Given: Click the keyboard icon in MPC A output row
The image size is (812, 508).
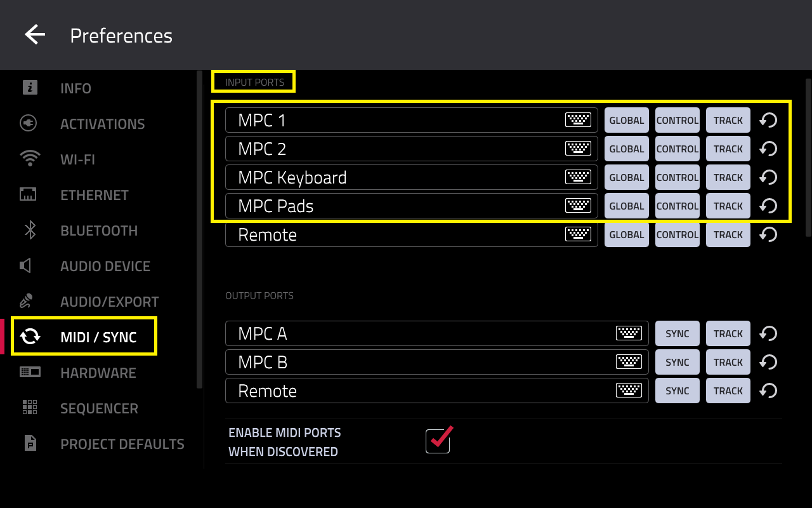Looking at the screenshot, I should click(629, 333).
